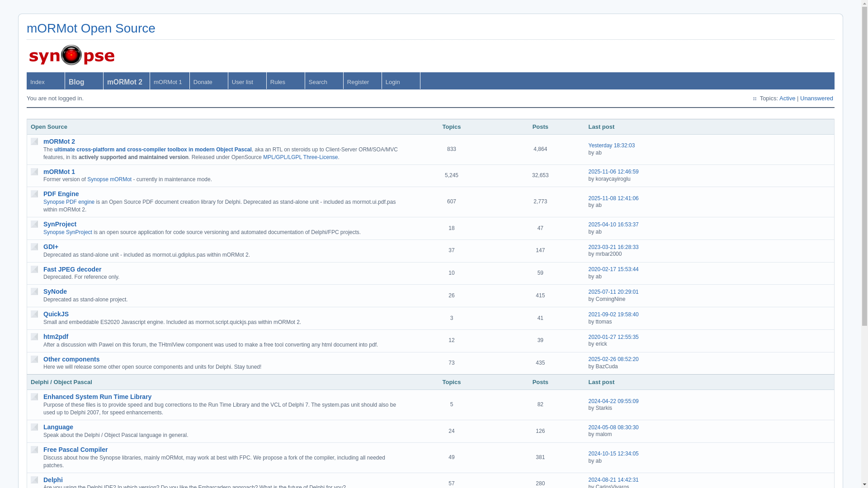Open the Login page

(401, 81)
